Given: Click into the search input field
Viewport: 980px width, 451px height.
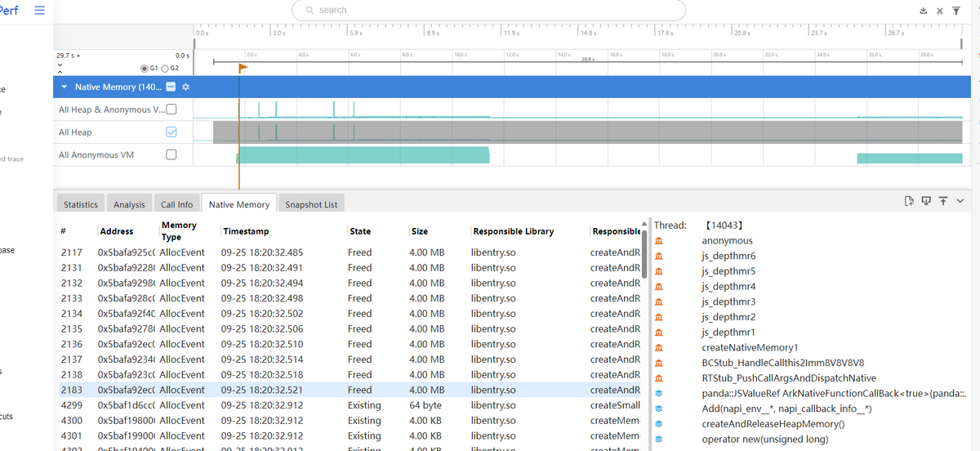Looking at the screenshot, I should pos(490,10).
